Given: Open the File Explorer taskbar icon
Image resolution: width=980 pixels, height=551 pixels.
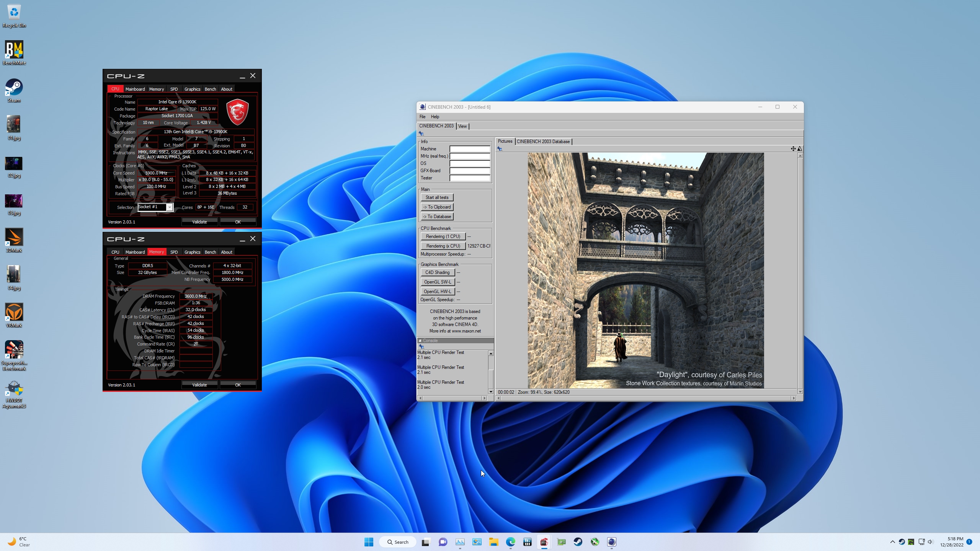Looking at the screenshot, I should 493,542.
